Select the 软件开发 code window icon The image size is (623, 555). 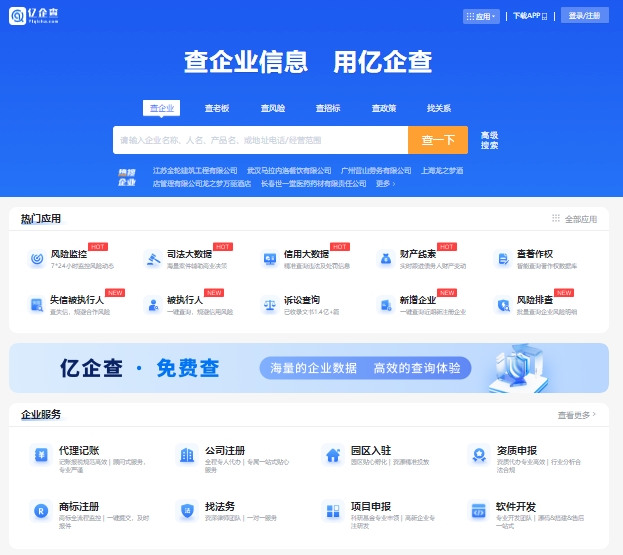(479, 511)
